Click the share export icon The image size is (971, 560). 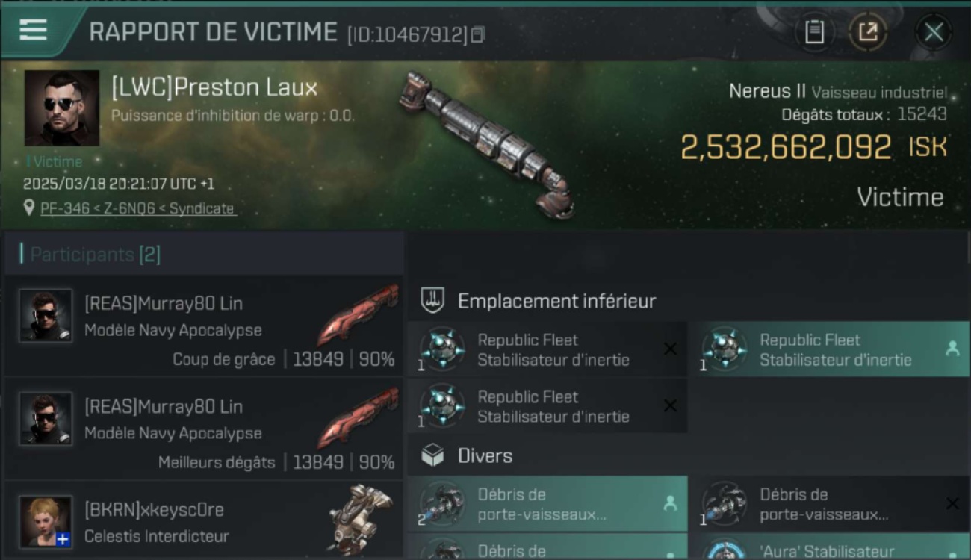[x=868, y=32]
